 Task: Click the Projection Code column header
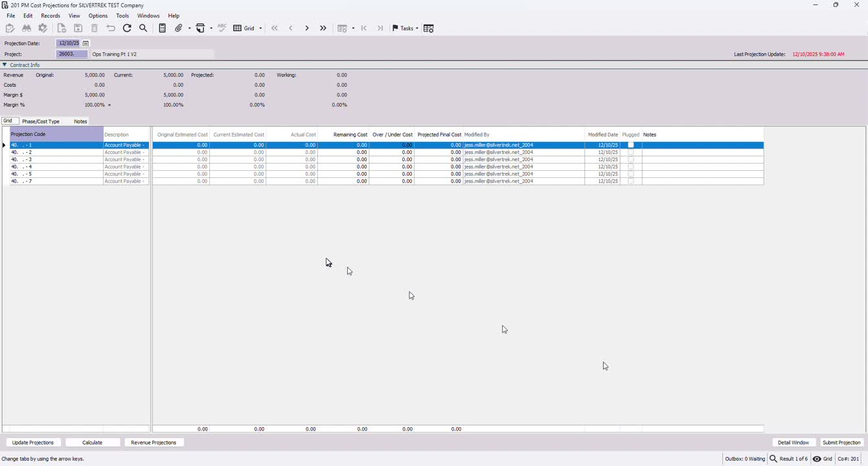click(x=56, y=135)
